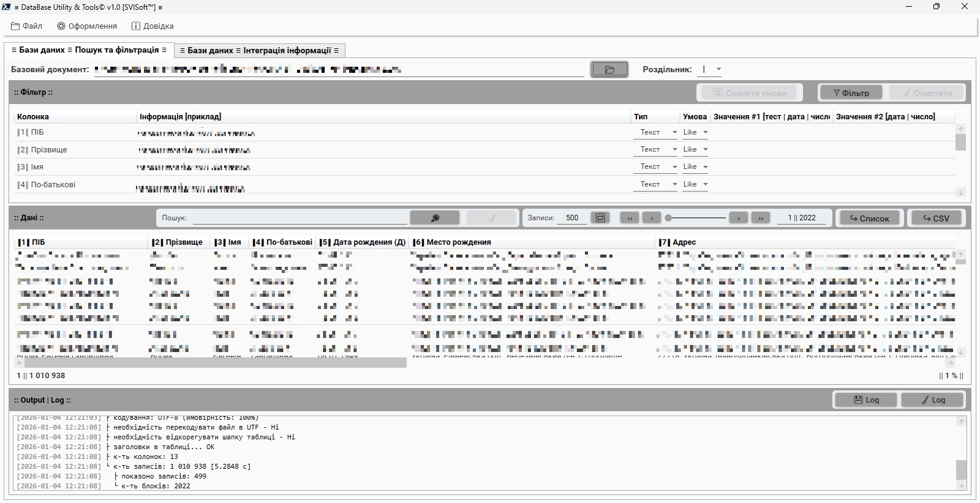Click filter list scrollbar down arrow

960,193
